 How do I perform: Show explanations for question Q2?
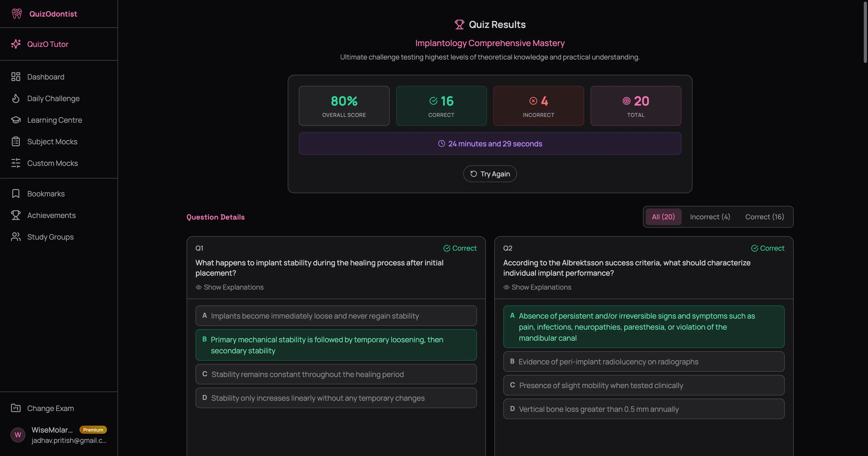(x=537, y=287)
